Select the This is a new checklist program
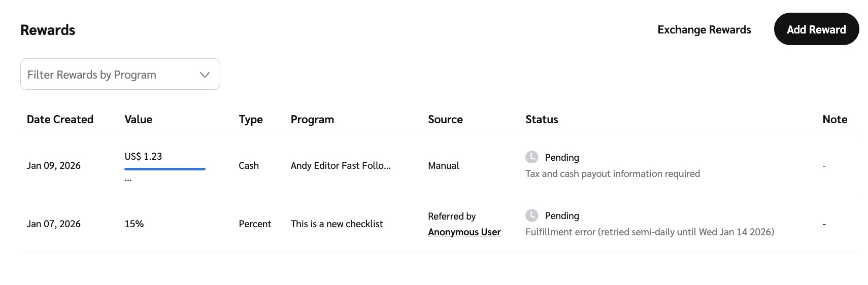868x285 pixels. [x=337, y=224]
